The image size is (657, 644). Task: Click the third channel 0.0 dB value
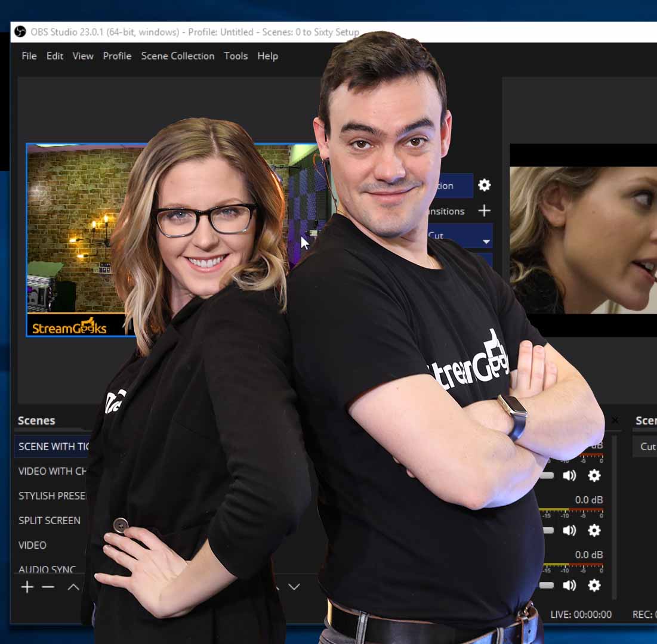pyautogui.click(x=589, y=555)
